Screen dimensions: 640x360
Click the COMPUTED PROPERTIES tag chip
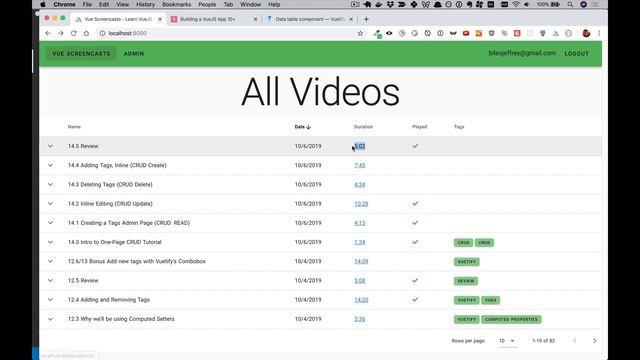511,319
